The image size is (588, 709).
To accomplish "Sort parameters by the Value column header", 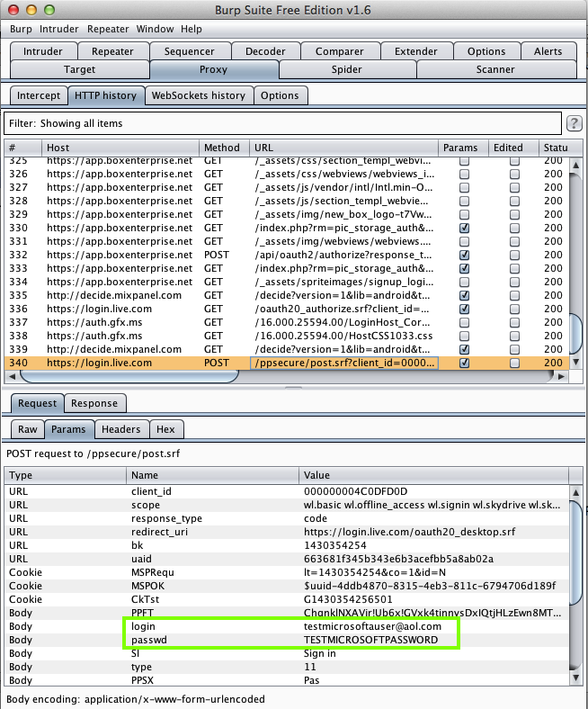I will (433, 475).
